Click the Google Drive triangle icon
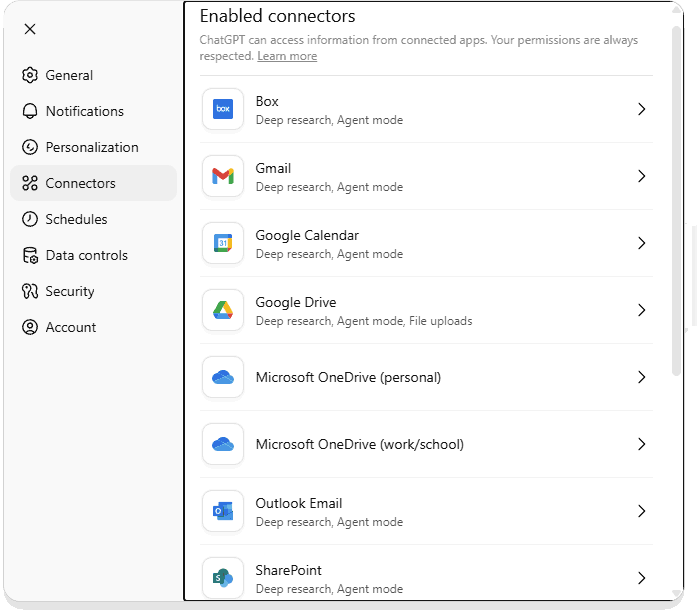 223,310
